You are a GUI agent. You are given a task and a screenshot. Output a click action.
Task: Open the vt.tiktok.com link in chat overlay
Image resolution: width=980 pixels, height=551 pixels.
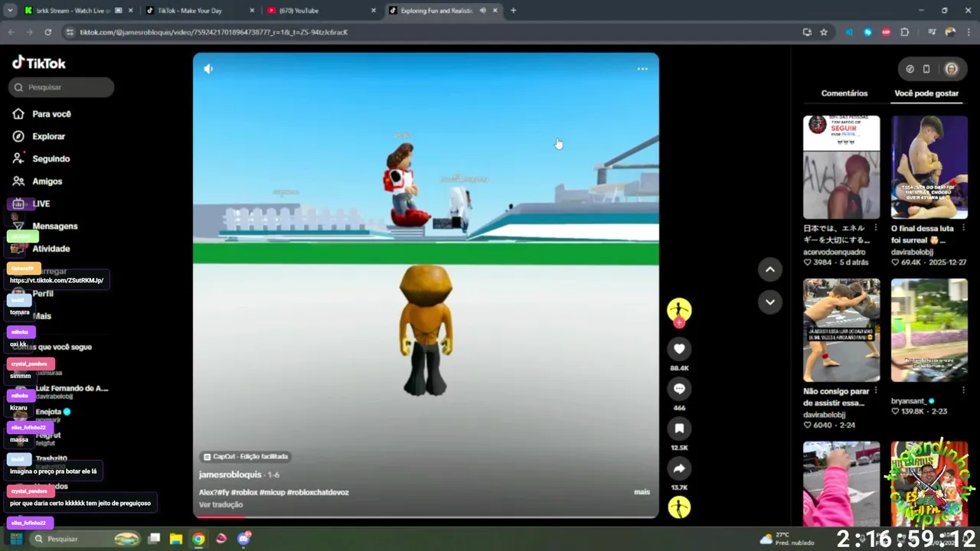pos(57,281)
